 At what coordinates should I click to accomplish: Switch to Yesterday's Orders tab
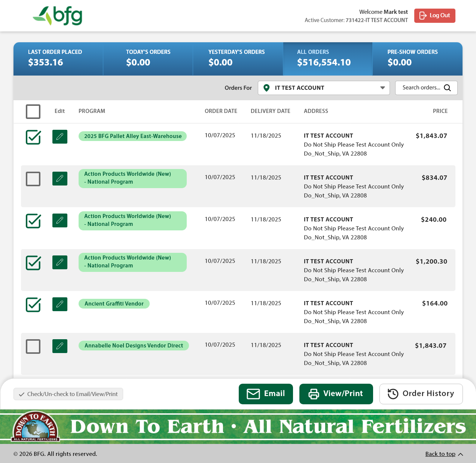238,59
